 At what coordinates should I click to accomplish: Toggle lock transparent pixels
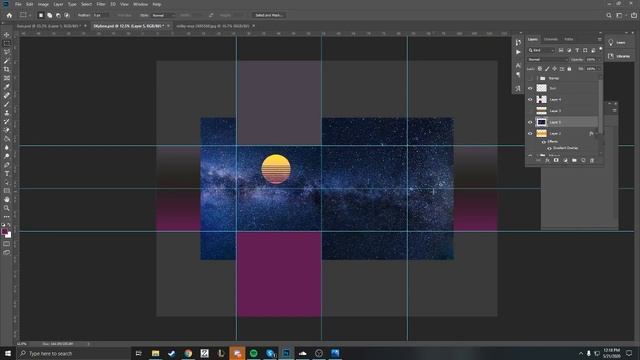[x=540, y=69]
